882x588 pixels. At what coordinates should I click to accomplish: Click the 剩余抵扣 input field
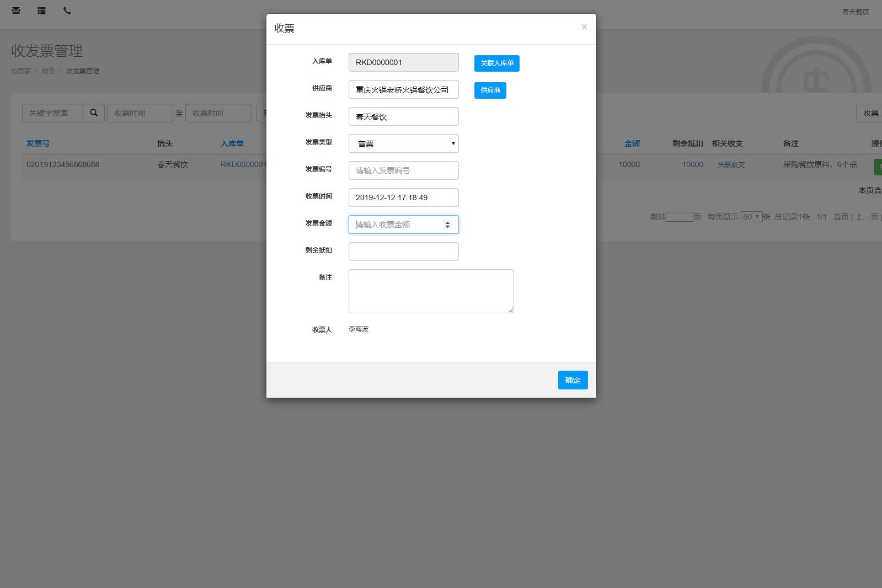coord(403,252)
